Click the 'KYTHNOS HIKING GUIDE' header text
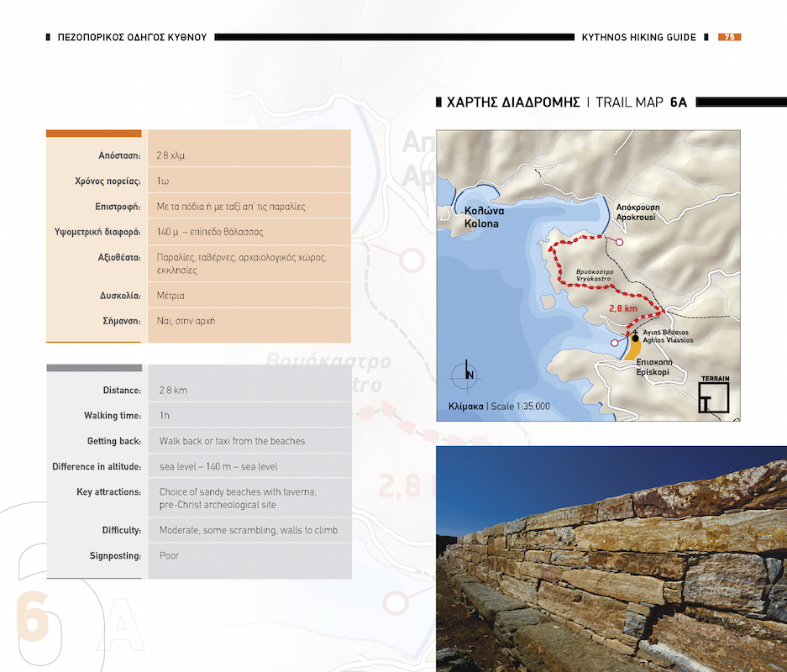The width and height of the screenshot is (787, 672). (x=638, y=37)
